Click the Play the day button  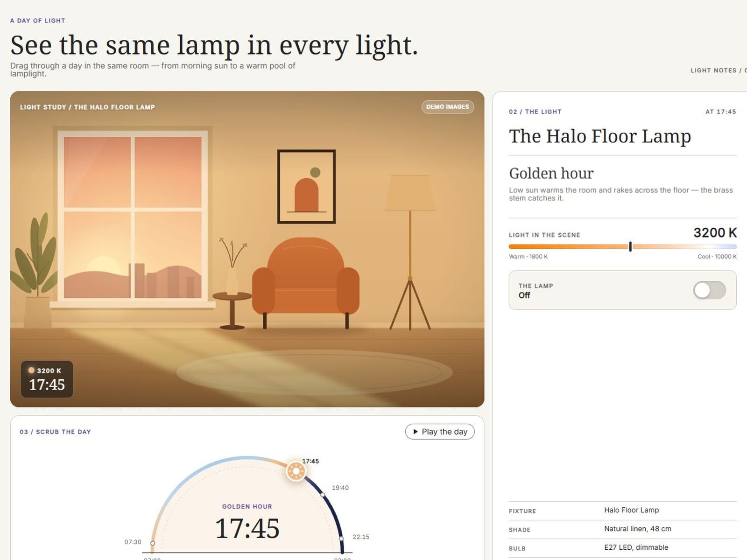(440, 432)
